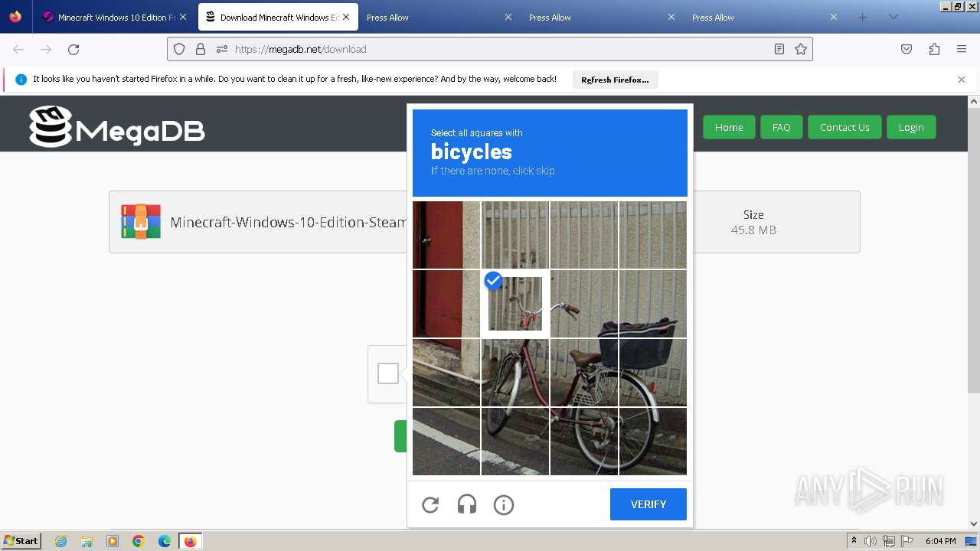Launch Internet Explorer from the taskbar
This screenshot has width=980, height=551.
(x=61, y=541)
